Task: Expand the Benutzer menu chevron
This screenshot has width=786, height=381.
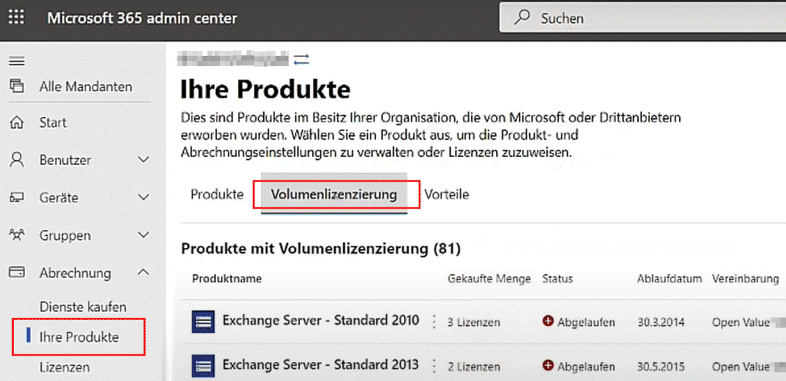Action: (143, 160)
